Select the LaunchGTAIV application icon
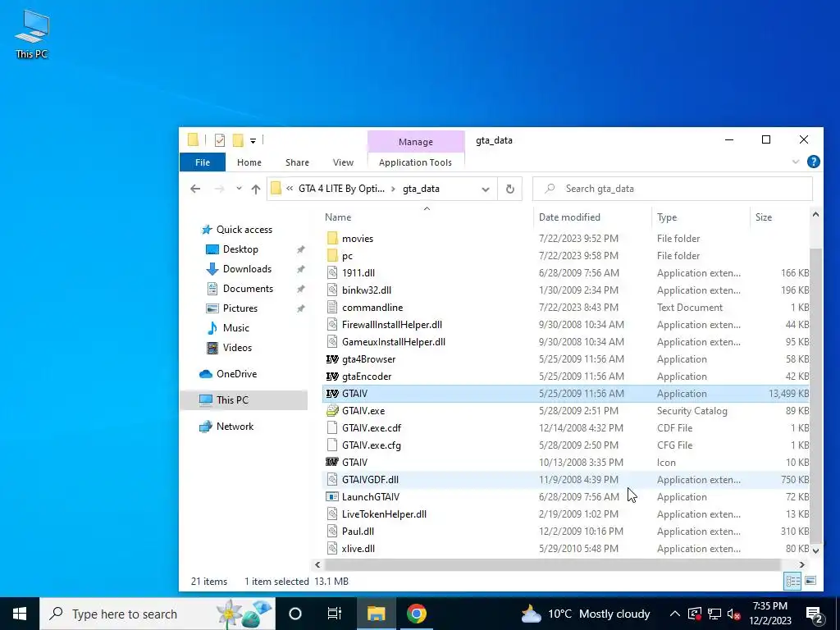This screenshot has height=630, width=840. pos(332,496)
